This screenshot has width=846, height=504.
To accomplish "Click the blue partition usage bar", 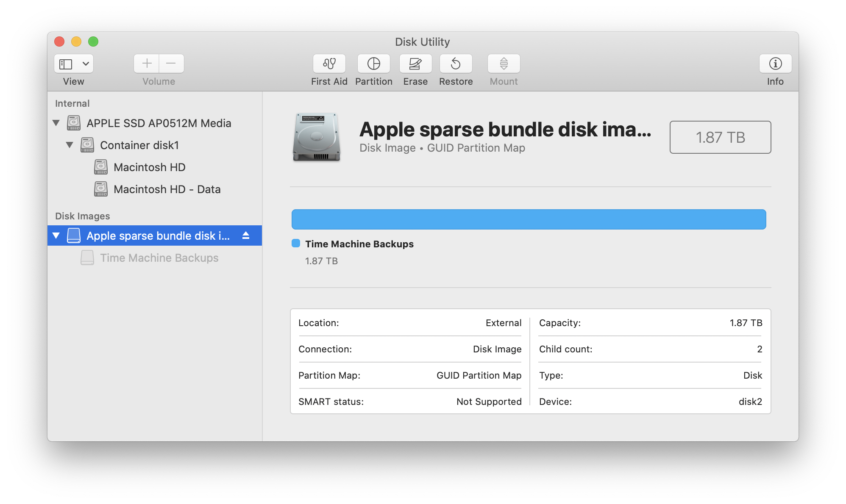I will [x=529, y=219].
